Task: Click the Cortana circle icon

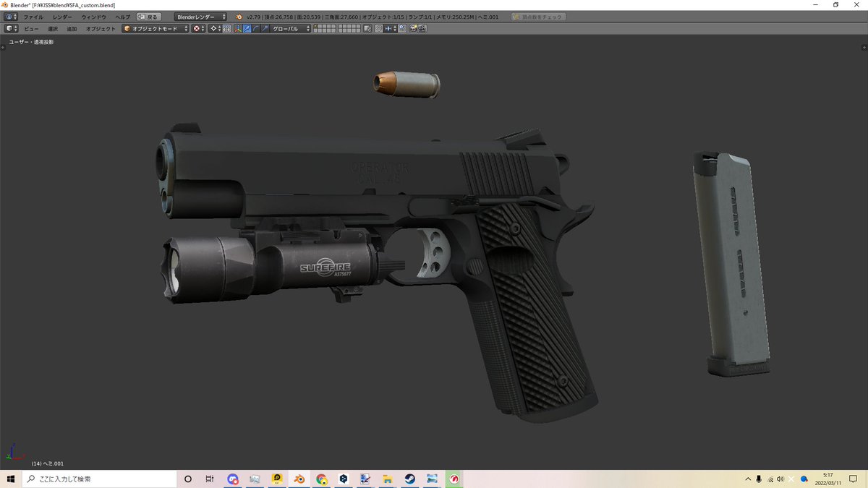Action: tap(188, 479)
